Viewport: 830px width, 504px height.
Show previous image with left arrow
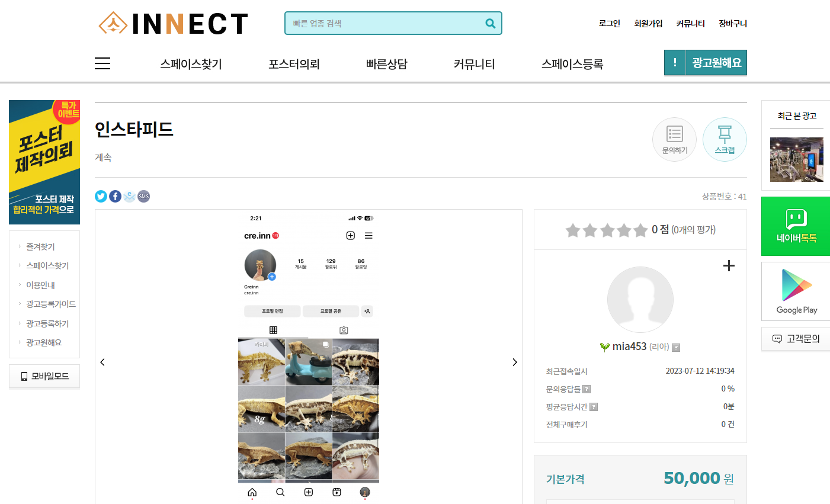tap(102, 362)
